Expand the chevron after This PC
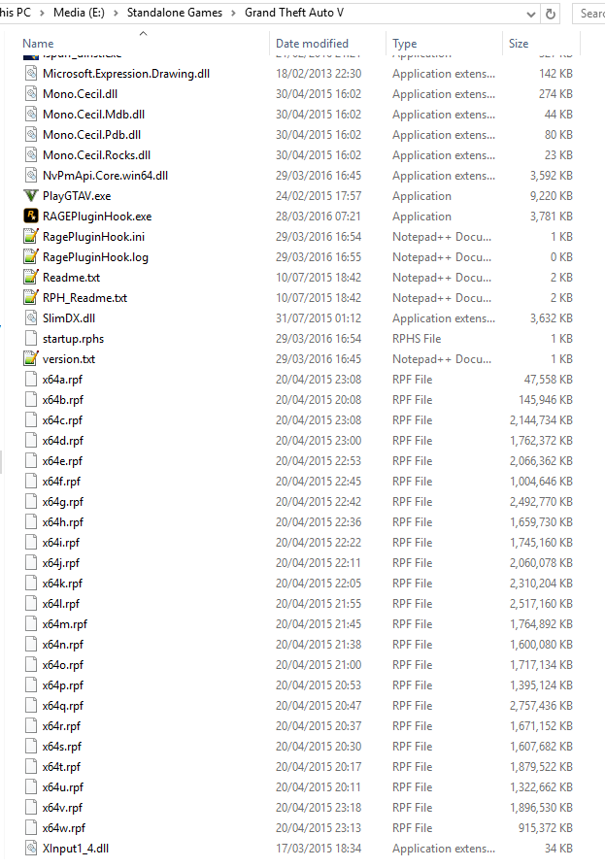 tap(42, 13)
